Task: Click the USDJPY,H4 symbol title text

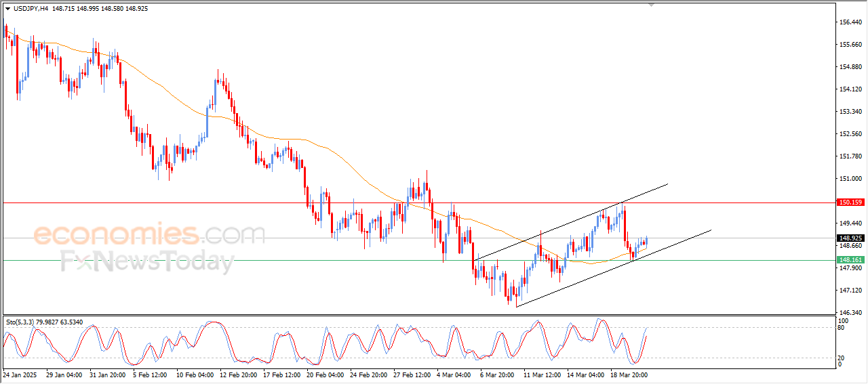Action: [31, 9]
